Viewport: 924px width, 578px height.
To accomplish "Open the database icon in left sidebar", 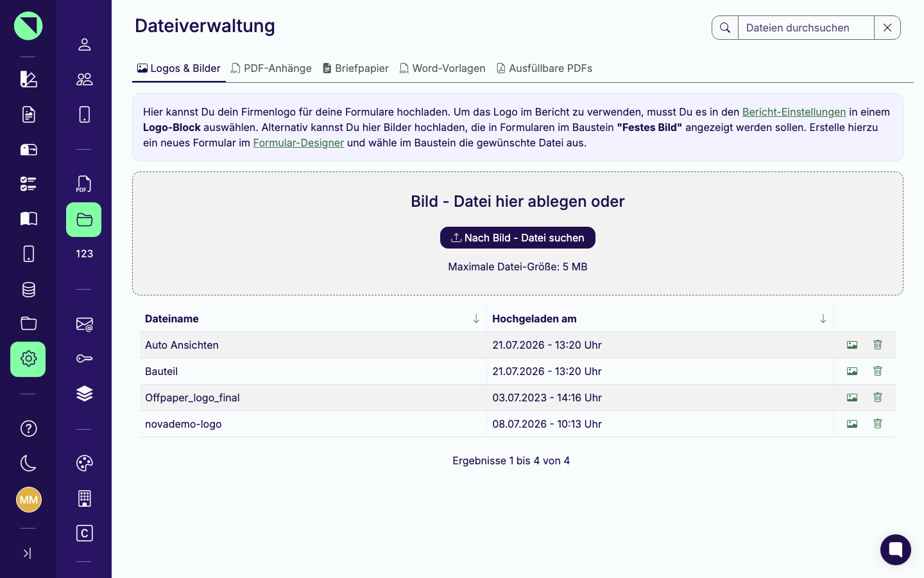I will (28, 289).
